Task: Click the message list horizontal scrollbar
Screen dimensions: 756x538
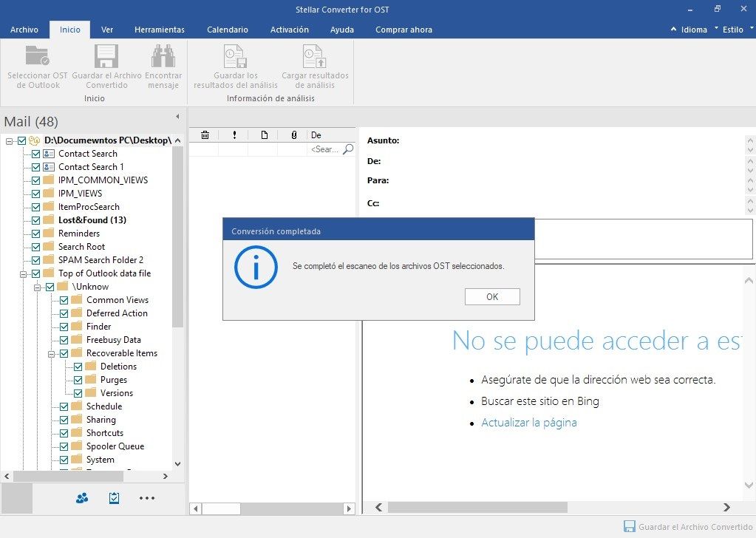Action: click(221, 508)
